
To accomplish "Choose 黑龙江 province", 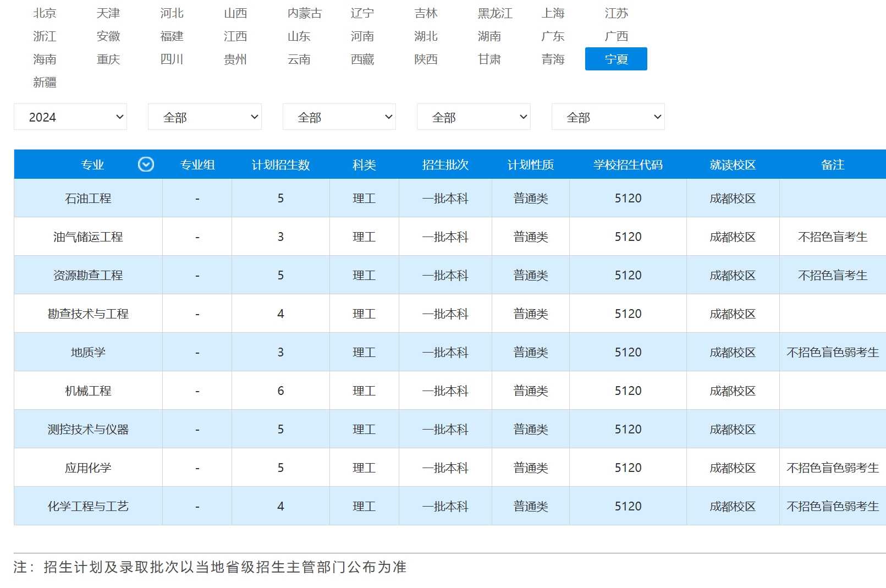I will [495, 13].
